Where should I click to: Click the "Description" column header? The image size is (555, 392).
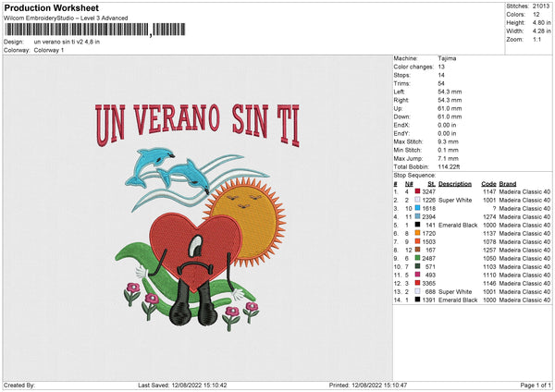click(455, 184)
